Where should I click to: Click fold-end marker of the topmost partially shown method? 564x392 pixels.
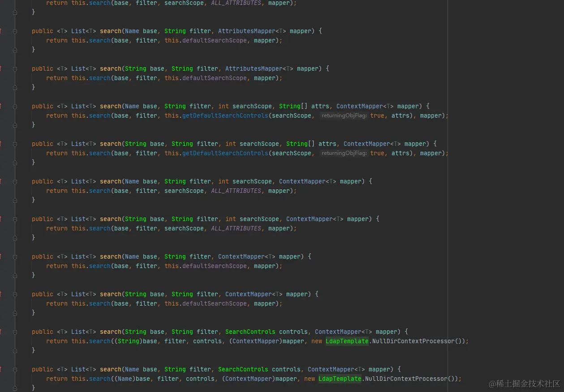(15, 13)
